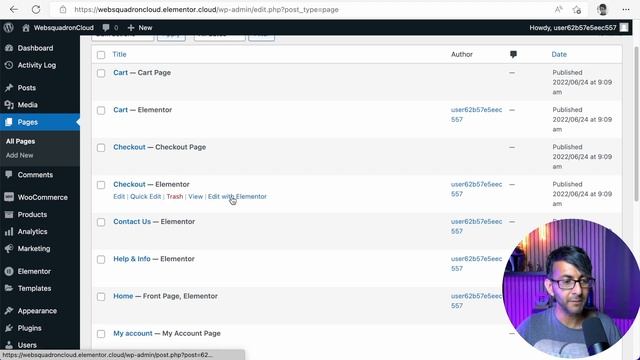Open the comments bubble in the admin bar
Viewport: 640px width, 360px height.
coord(110,28)
